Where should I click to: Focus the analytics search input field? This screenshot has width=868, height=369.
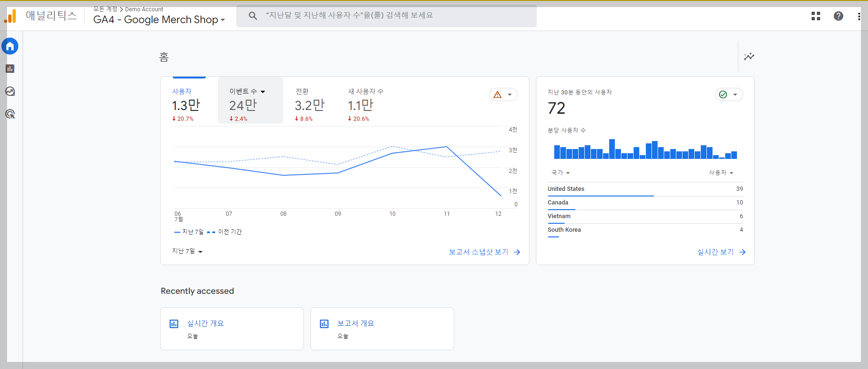coord(387,16)
